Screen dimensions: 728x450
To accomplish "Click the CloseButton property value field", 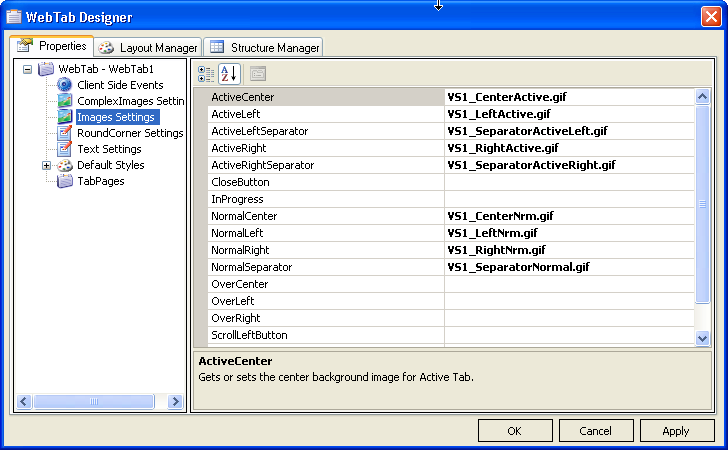I will point(569,183).
